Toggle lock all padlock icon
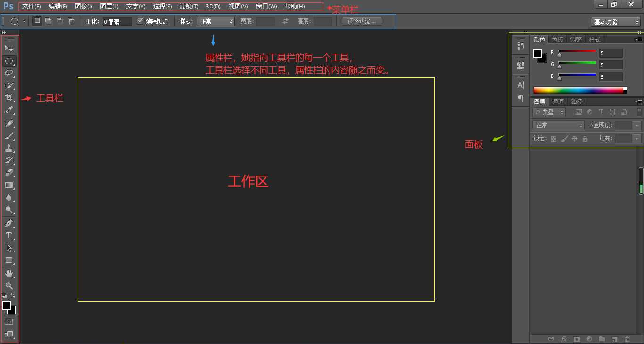This screenshot has height=344, width=644. click(x=585, y=139)
